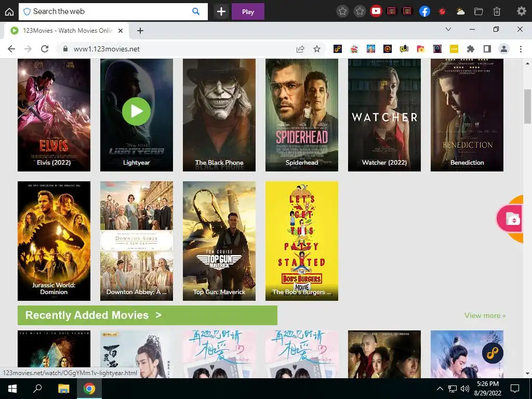Open the Downton Abbey poster
The height and width of the screenshot is (399, 532).
coord(137,241)
